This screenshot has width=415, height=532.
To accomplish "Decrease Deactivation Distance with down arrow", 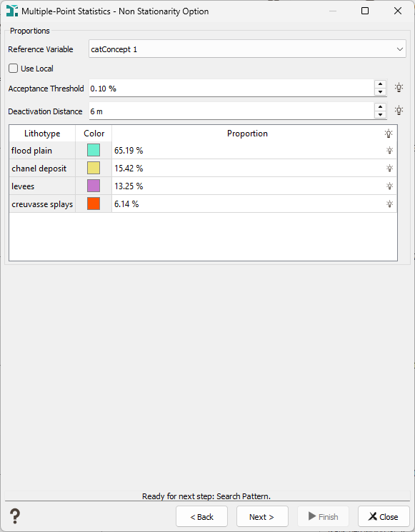I will click(x=381, y=115).
